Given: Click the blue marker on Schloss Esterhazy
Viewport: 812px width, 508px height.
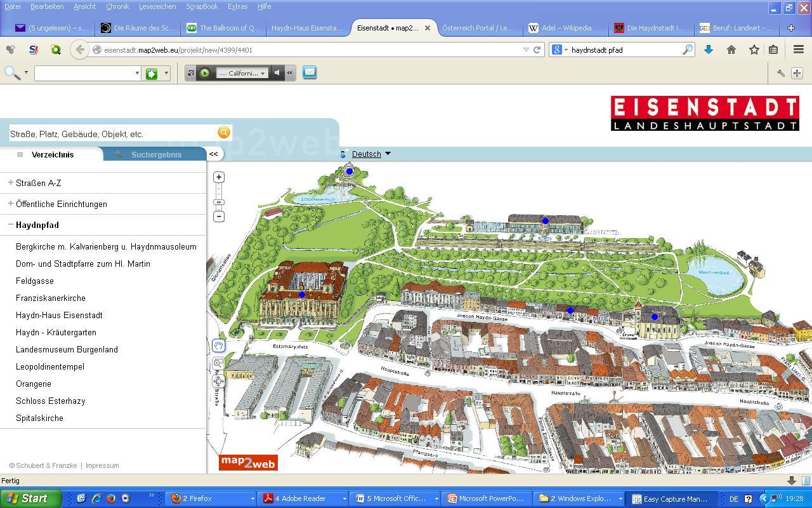Looking at the screenshot, I should point(302,295).
